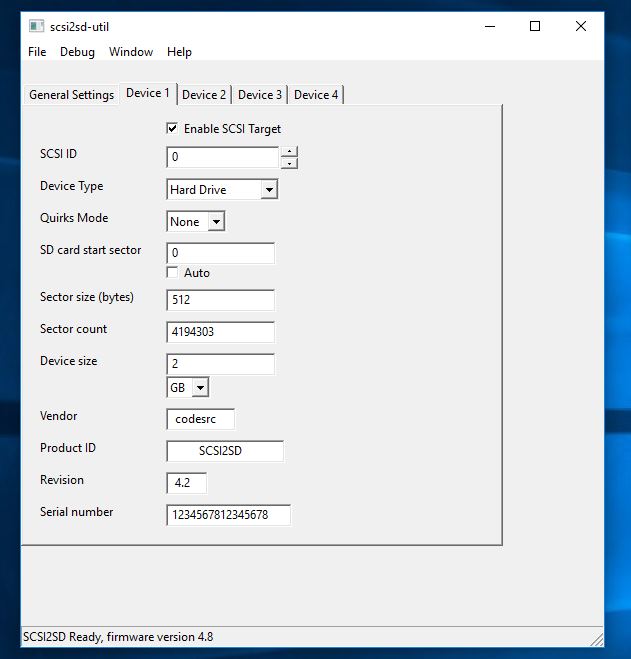
Task: Click the Sector size bytes field
Action: pos(221,300)
